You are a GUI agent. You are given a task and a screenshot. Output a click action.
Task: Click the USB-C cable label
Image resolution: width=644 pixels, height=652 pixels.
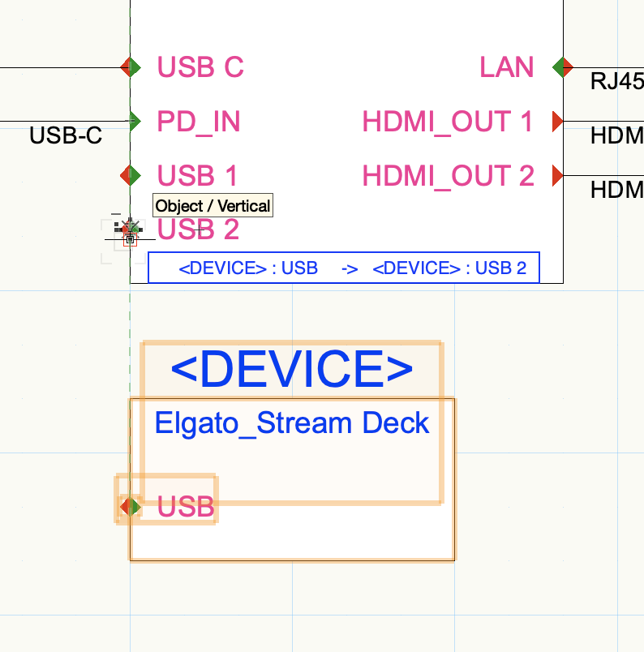tap(66, 135)
